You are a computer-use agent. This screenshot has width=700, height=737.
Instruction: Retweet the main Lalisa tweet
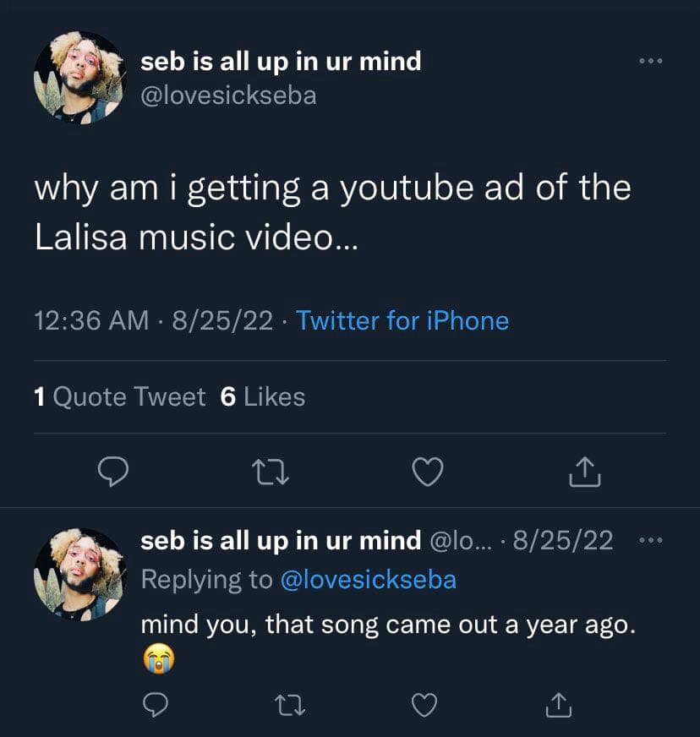[x=271, y=472]
